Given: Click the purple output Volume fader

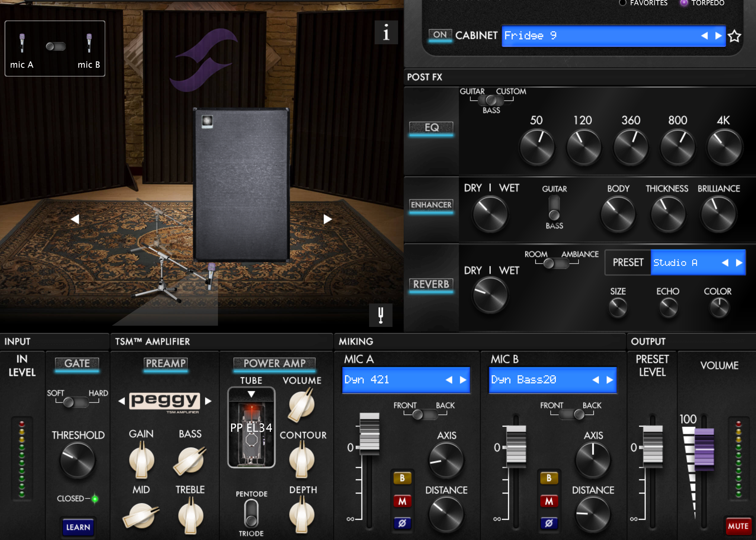Looking at the screenshot, I should pos(704,449).
